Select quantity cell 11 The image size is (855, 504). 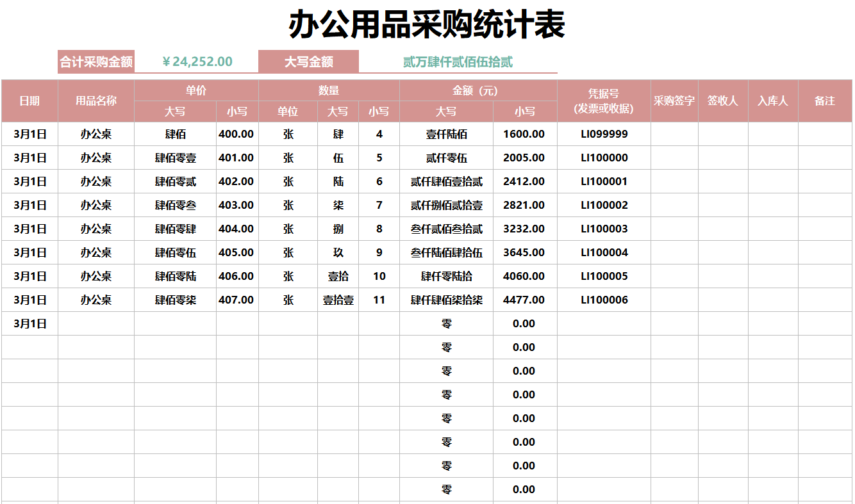(379, 300)
